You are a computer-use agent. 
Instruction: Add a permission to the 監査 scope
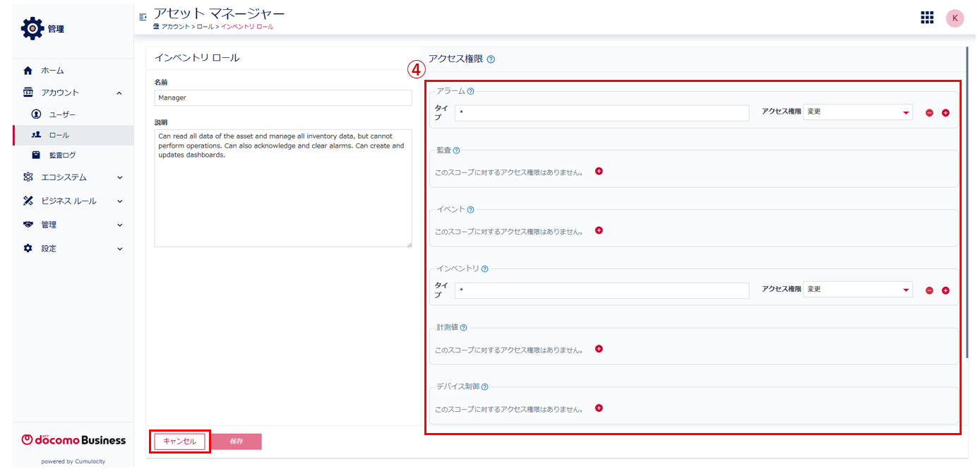point(599,171)
